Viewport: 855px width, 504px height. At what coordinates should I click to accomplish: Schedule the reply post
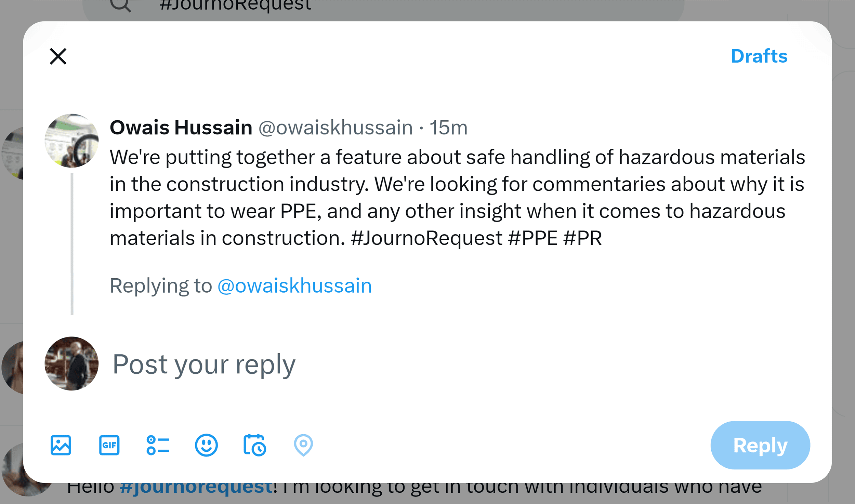coord(254,445)
